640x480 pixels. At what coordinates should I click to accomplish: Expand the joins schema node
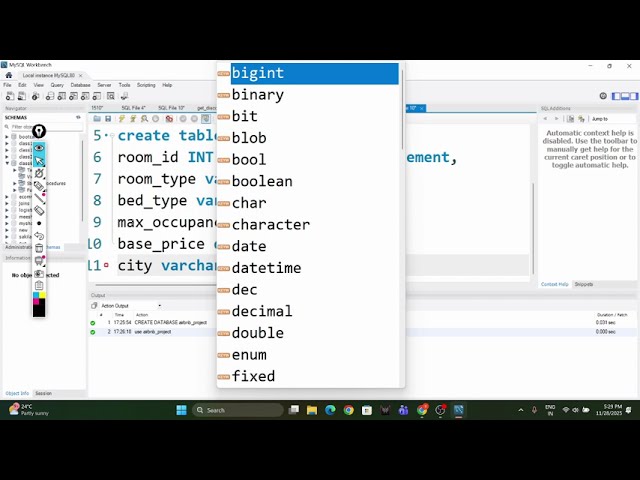click(x=7, y=203)
